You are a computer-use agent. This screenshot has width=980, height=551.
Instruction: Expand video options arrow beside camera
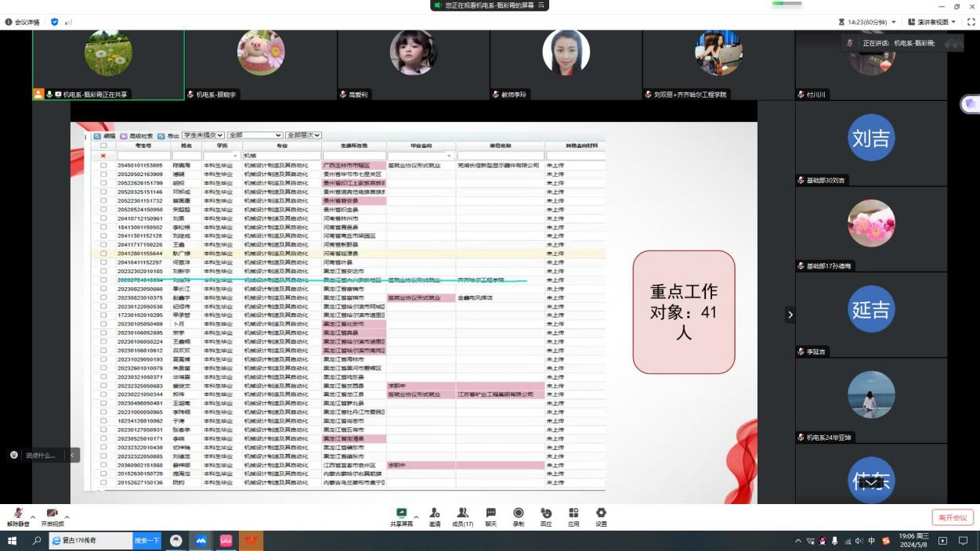click(67, 517)
